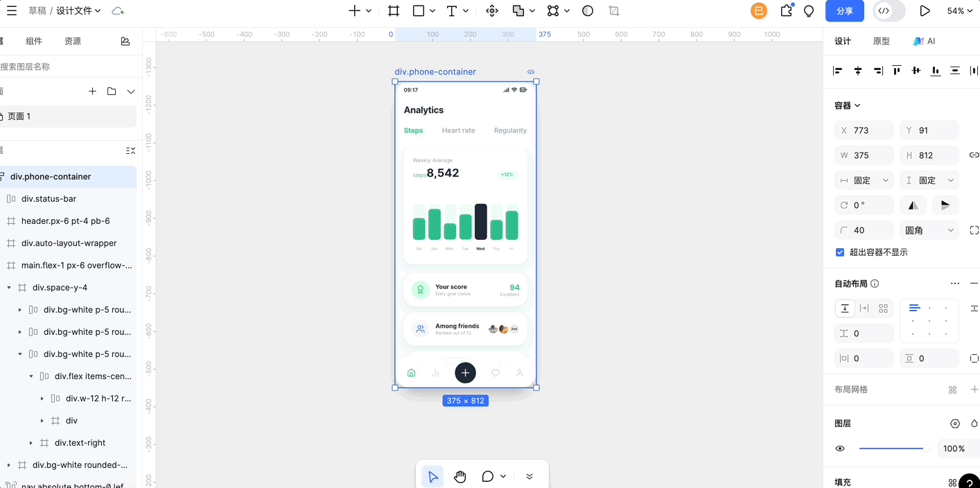Toggle layer visibility eye icon

click(x=840, y=448)
